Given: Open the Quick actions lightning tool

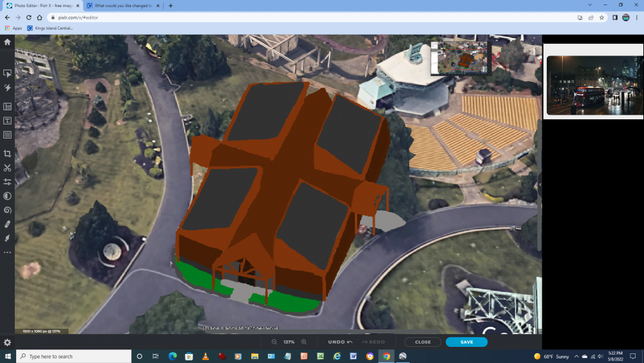Looking at the screenshot, I should point(7,88).
